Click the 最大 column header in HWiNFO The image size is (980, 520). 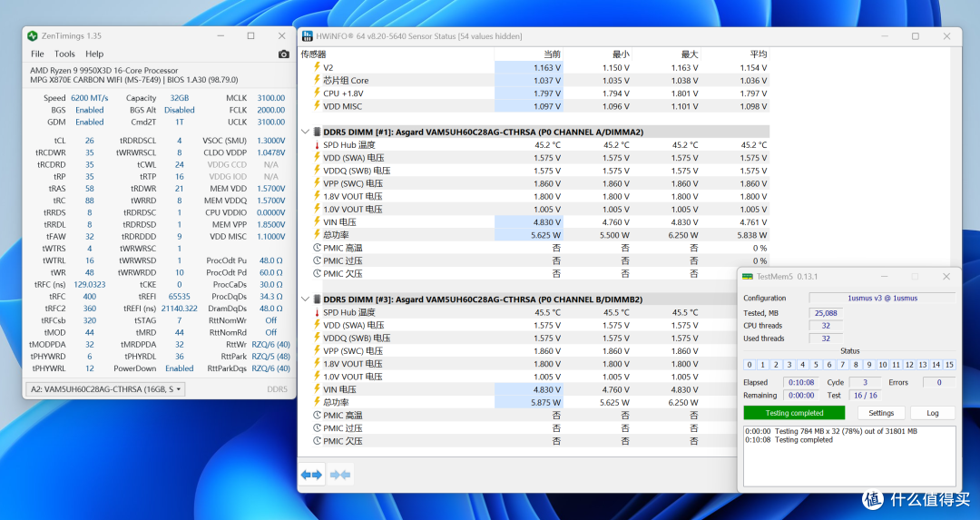pyautogui.click(x=690, y=54)
